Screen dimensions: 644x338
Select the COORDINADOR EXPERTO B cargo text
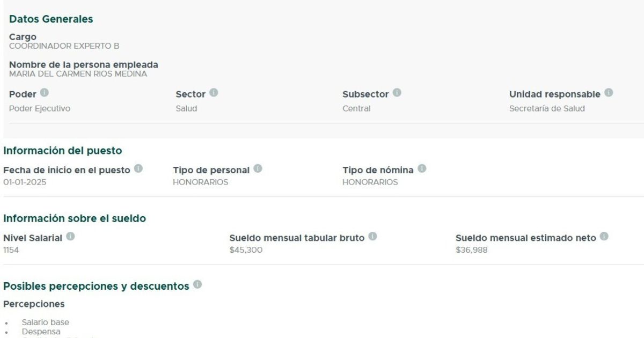[64, 46]
